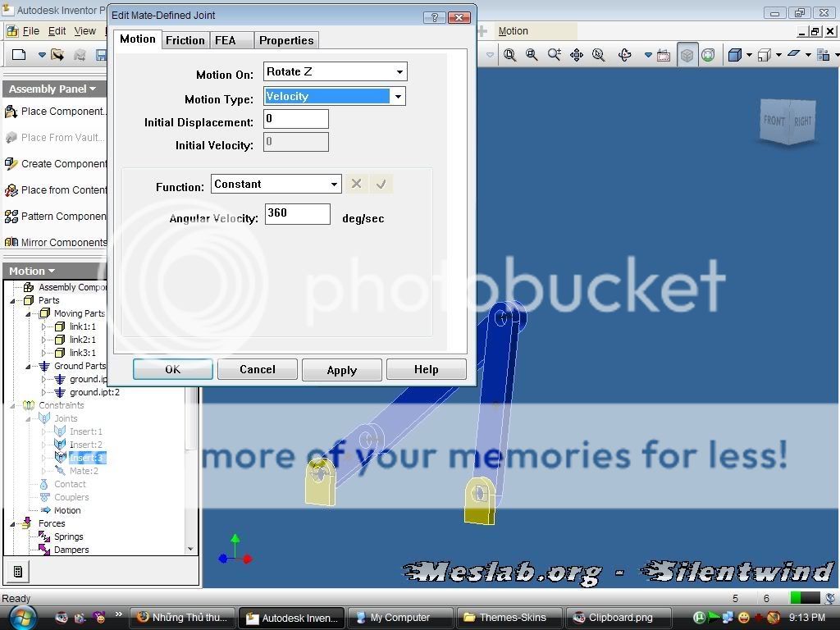Screen dimensions: 840x630
Task: Click the Initial Displacement field
Action: click(295, 119)
